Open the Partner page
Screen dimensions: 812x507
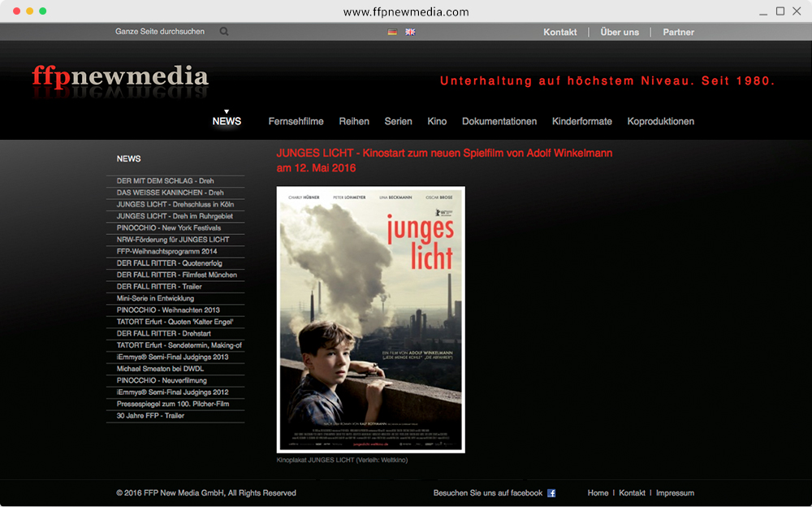678,32
